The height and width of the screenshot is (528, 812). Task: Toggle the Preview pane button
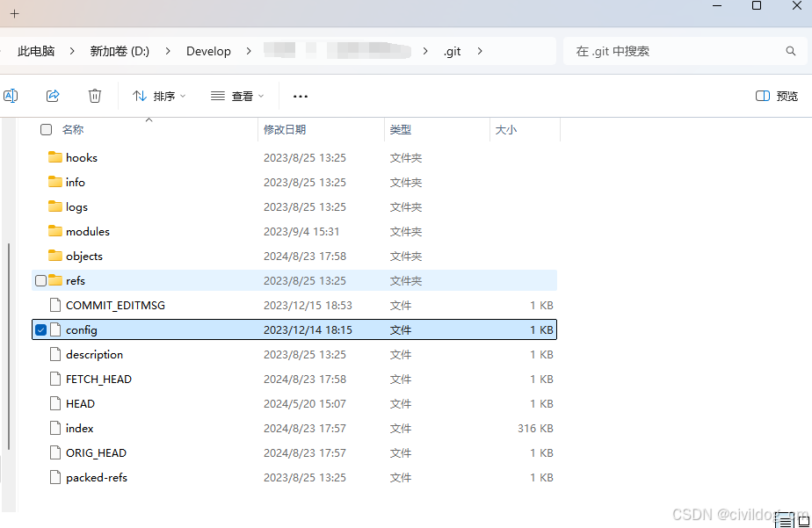777,96
